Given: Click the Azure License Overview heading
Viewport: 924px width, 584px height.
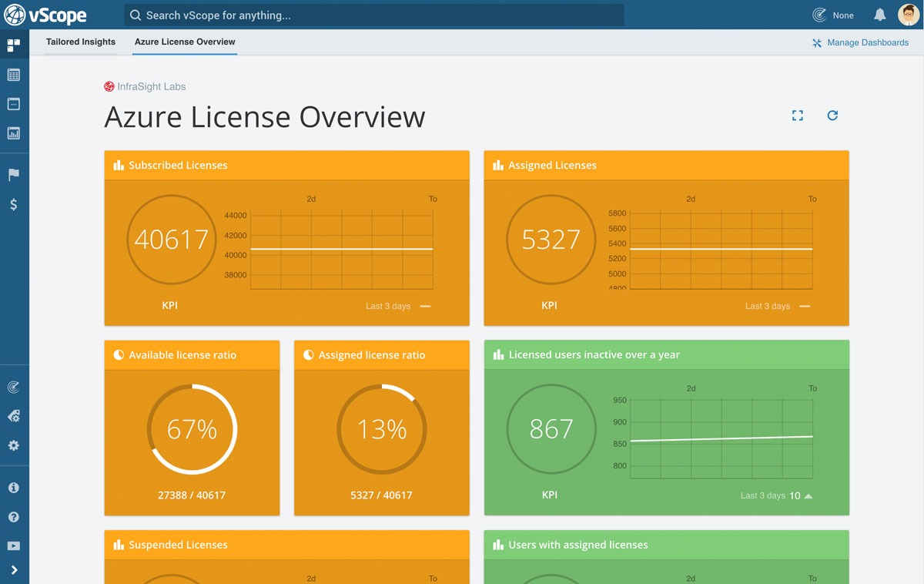Looking at the screenshot, I should pyautogui.click(x=265, y=116).
